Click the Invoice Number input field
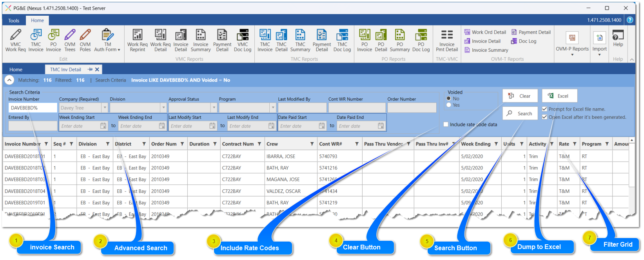644x260 pixels. pyautogui.click(x=33, y=108)
